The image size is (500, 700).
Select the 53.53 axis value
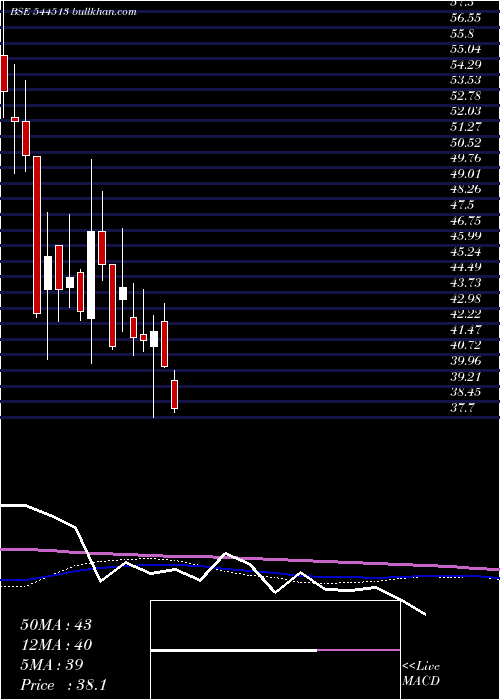click(x=466, y=80)
